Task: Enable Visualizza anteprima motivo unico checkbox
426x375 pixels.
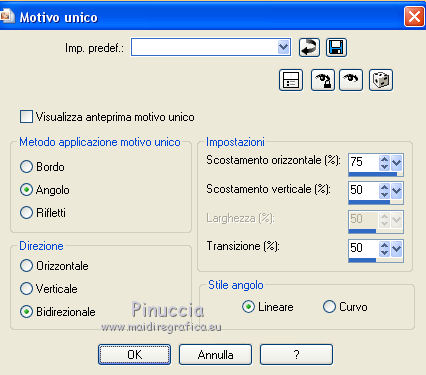Action: pos(26,117)
